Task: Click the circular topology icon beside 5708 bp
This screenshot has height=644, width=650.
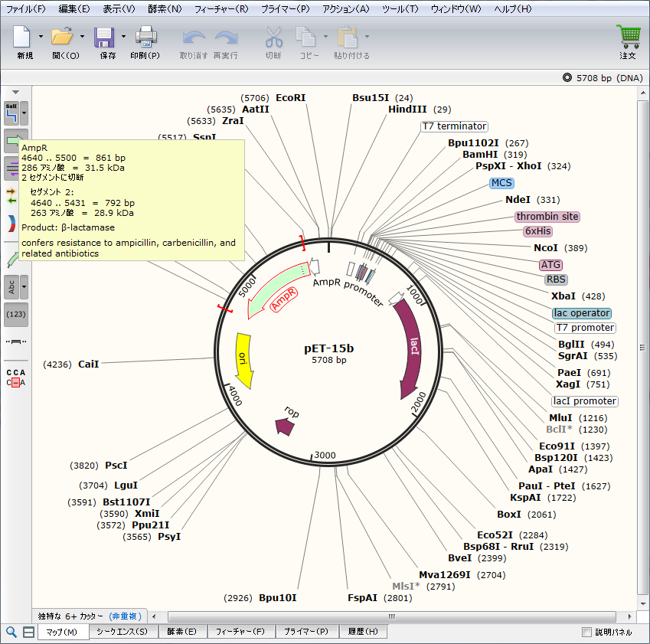Action: [x=567, y=77]
